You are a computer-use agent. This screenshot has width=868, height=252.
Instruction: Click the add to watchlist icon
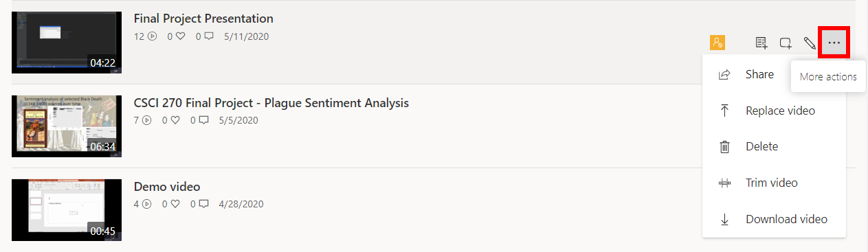point(761,43)
